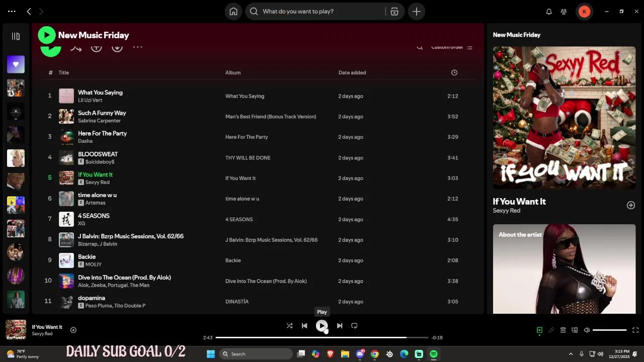Expand Your Library sidebar

tap(16, 36)
